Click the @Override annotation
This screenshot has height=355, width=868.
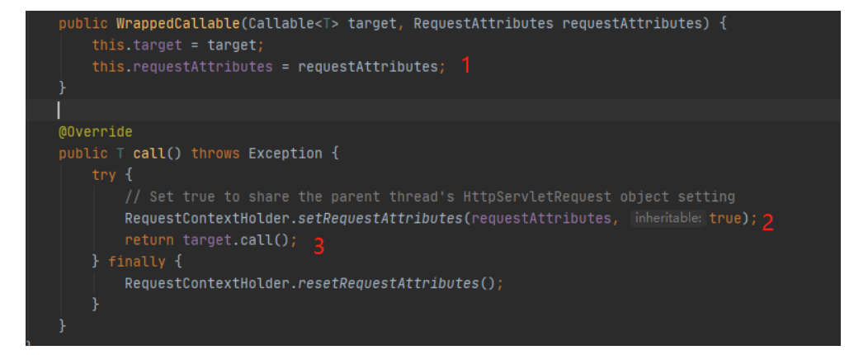pyautogui.click(x=96, y=132)
